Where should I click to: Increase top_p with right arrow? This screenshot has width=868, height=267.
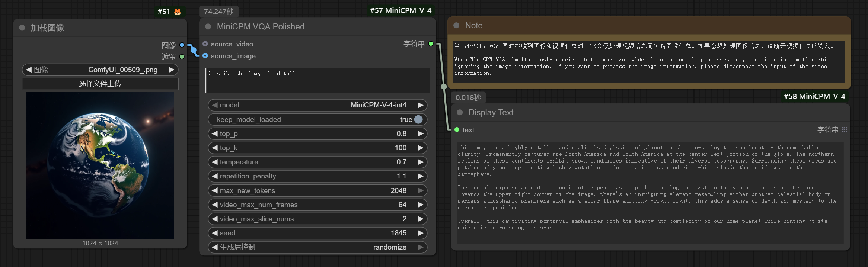click(421, 133)
